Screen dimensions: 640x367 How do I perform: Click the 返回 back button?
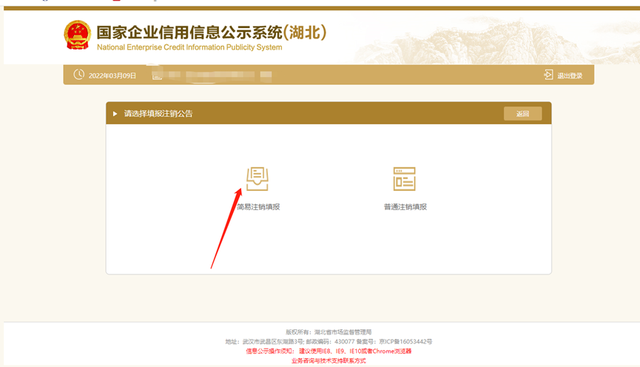coord(522,113)
